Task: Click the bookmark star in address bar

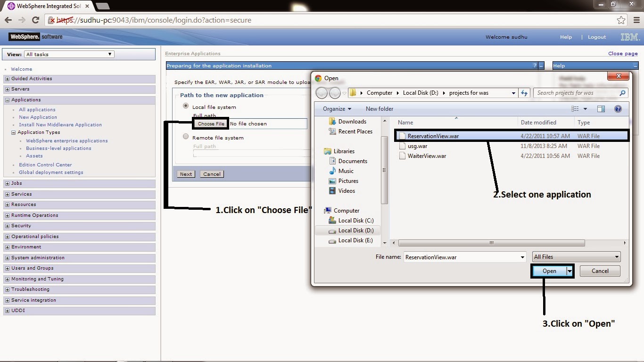Action: (x=621, y=20)
